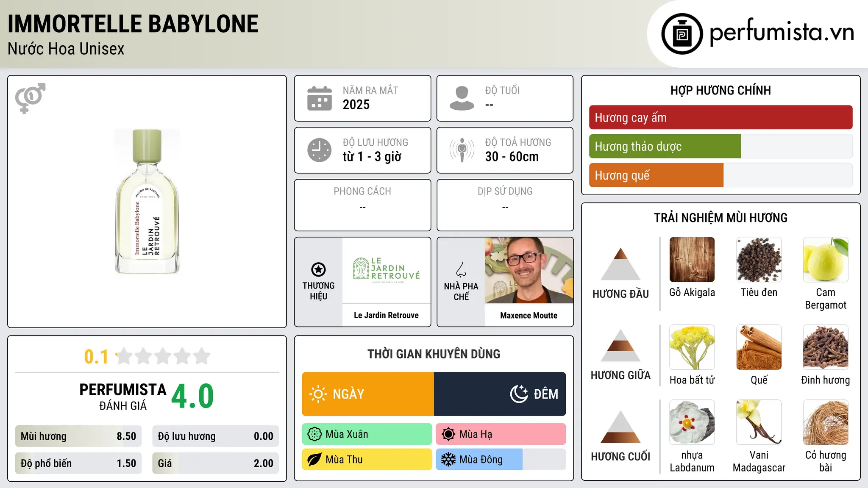Click the Nước Hoa Unisex subtitle
The width and height of the screenshot is (868, 488).
pos(66,49)
